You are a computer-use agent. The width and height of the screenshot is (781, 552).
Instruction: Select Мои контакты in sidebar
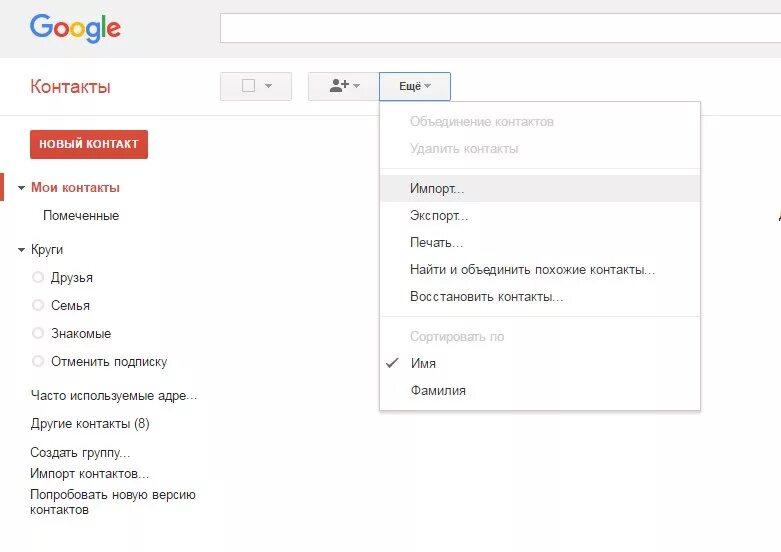(x=75, y=188)
